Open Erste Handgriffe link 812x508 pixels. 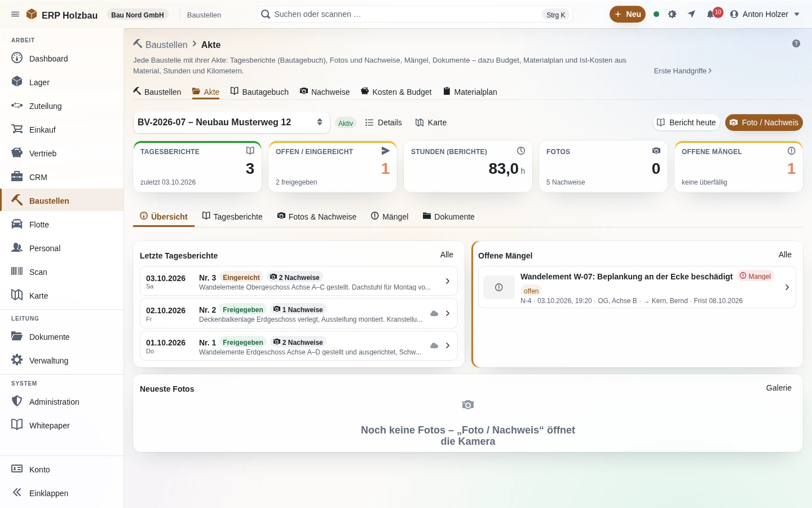point(683,71)
